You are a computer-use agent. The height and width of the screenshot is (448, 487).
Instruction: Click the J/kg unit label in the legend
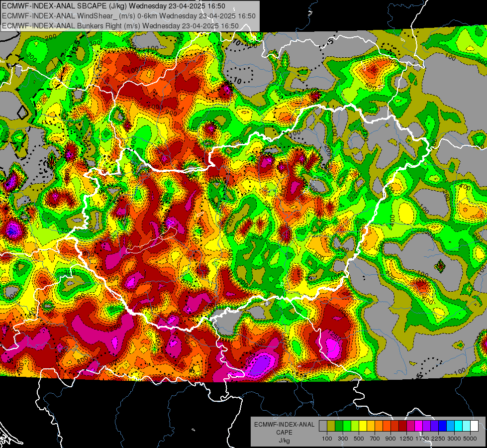[284, 441]
